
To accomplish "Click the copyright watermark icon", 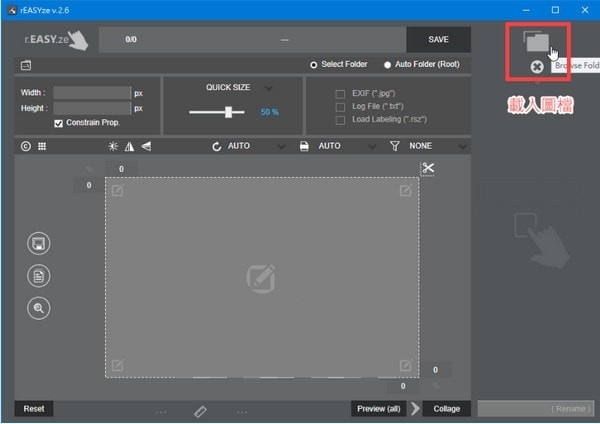I will tap(26, 146).
